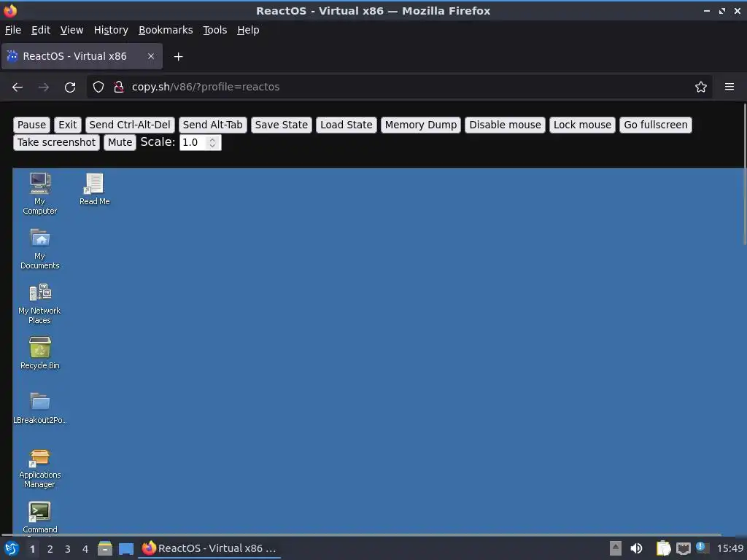Open the clipboard manager tray icon
Viewport: 747px width, 560px height.
click(x=663, y=548)
